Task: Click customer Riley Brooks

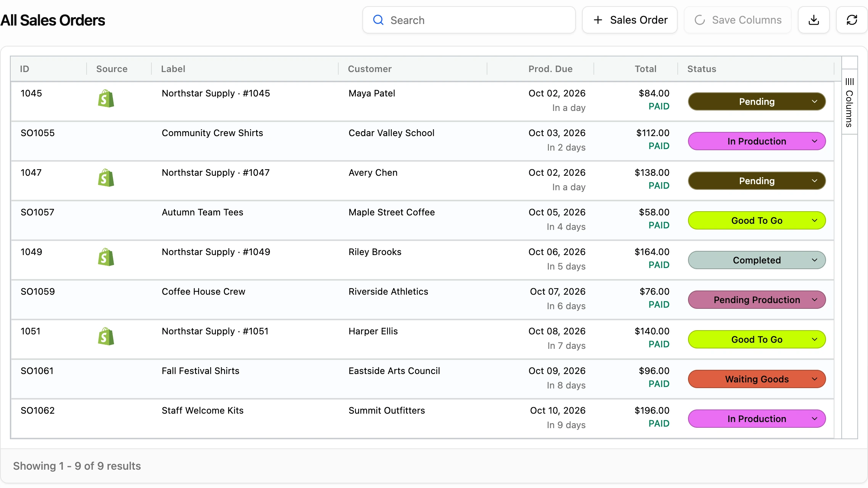Action: pos(375,252)
